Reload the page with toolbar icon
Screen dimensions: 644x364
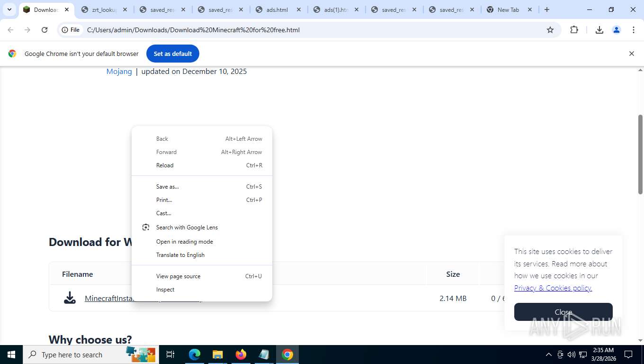pyautogui.click(x=45, y=30)
